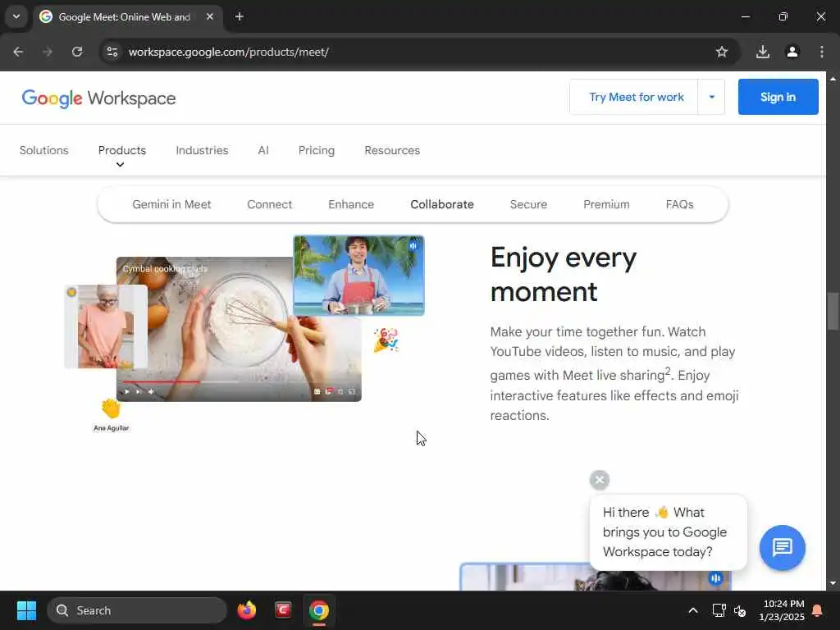Open Chrome downloads
The height and width of the screenshot is (630, 840).
click(x=762, y=52)
